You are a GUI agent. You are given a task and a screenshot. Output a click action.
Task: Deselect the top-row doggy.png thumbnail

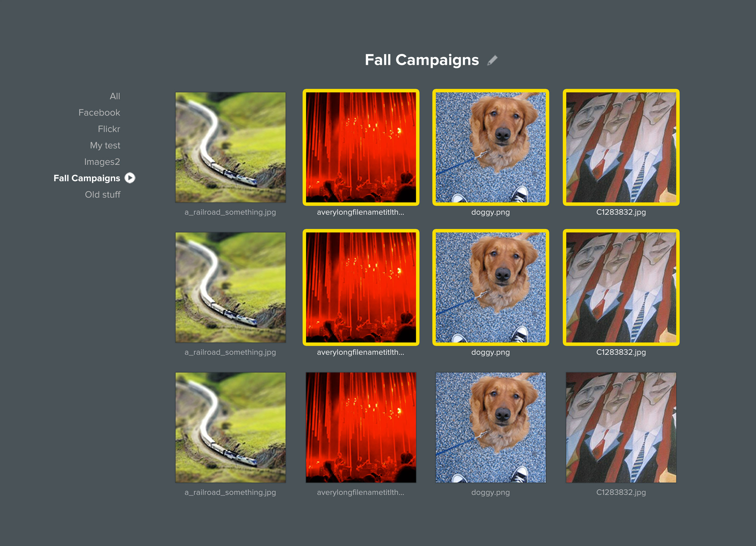pyautogui.click(x=490, y=147)
